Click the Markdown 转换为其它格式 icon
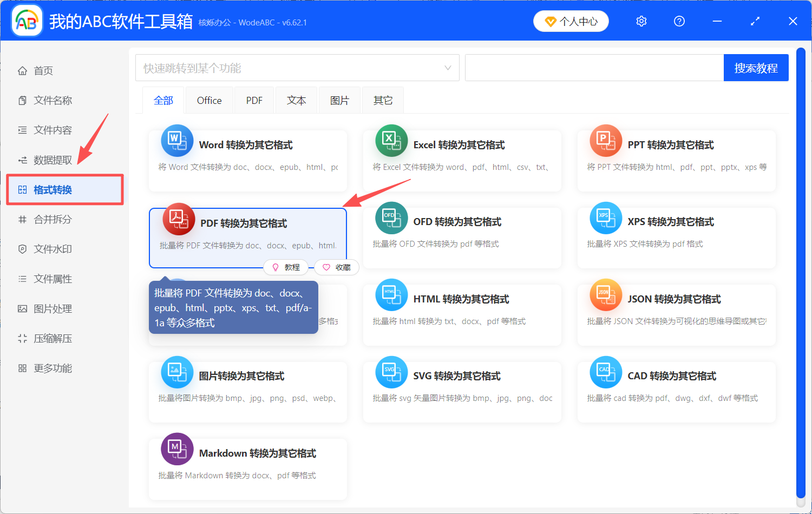 point(177,449)
